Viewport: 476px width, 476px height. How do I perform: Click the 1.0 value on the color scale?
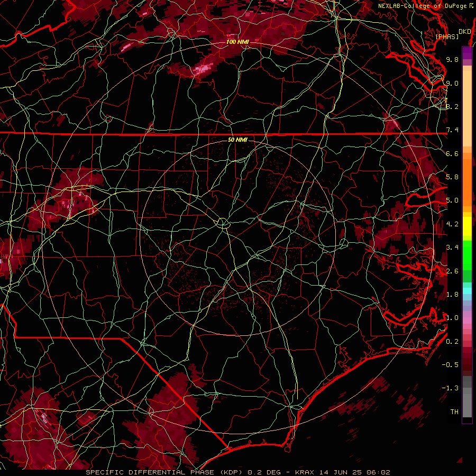(x=452, y=318)
